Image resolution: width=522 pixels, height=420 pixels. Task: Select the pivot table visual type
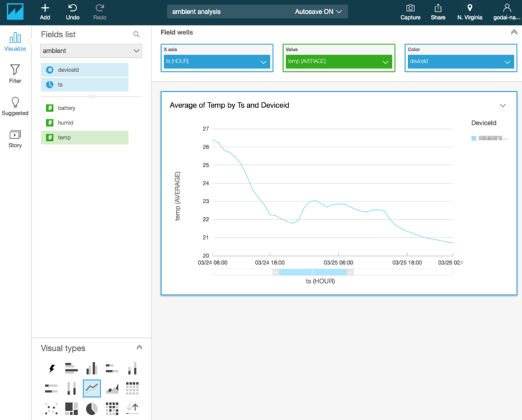pos(132,388)
